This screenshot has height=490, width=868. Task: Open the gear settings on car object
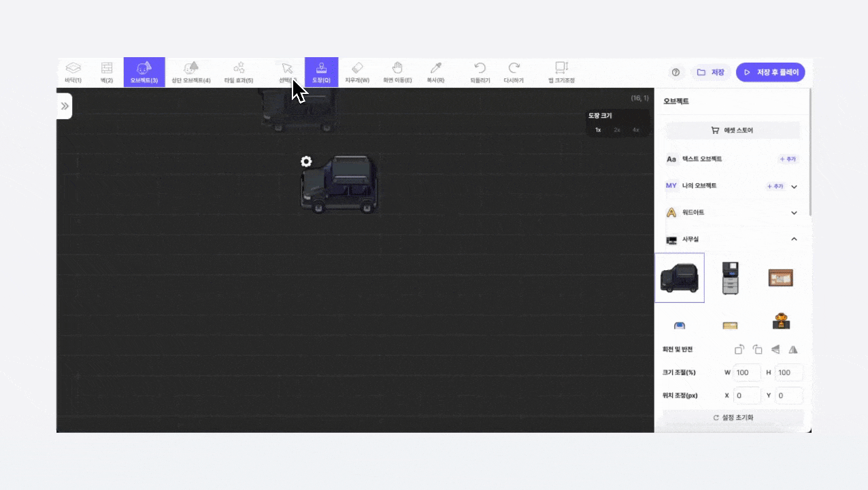click(306, 161)
